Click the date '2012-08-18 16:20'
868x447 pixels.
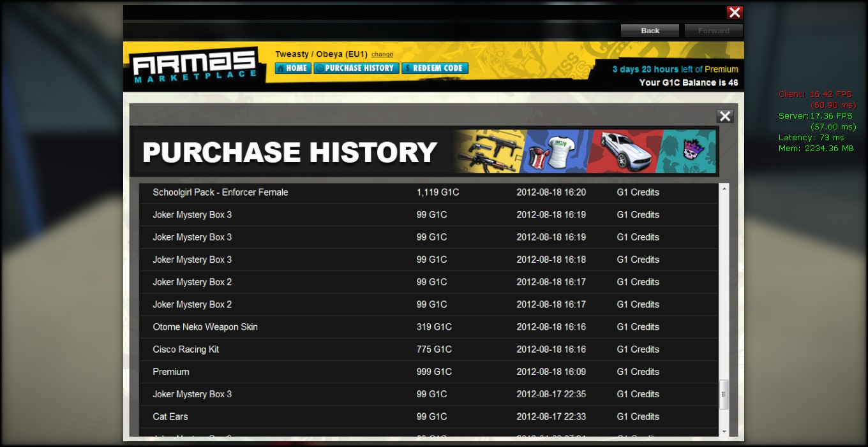pos(551,192)
